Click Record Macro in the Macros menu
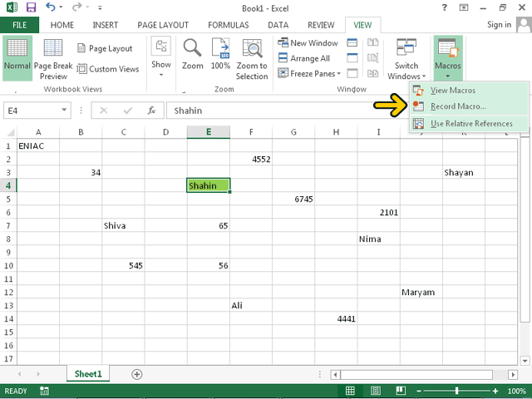Screen dimensions: 532x399 (458, 106)
